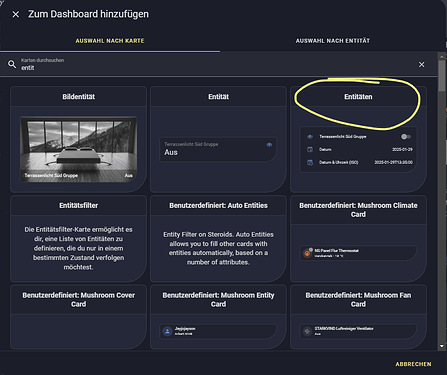Viewport: 447px width, 375px height.
Task: Close the Zum Dashboard hinzufügen dialog
Action: click(x=16, y=14)
